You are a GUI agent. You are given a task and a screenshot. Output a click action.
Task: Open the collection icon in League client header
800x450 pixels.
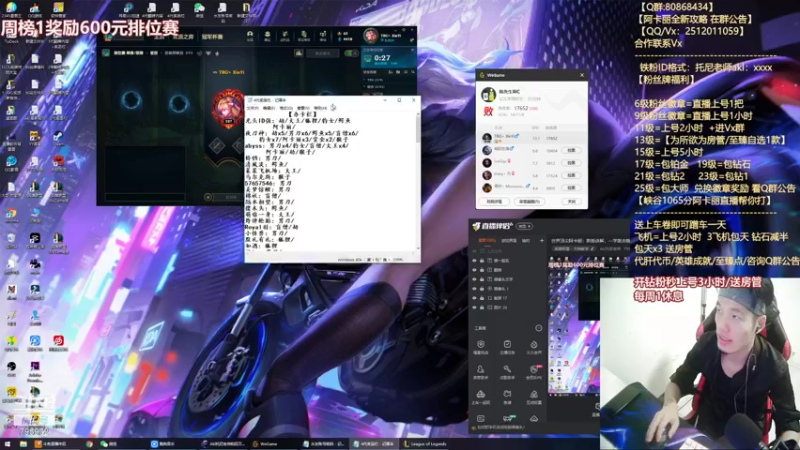click(267, 35)
